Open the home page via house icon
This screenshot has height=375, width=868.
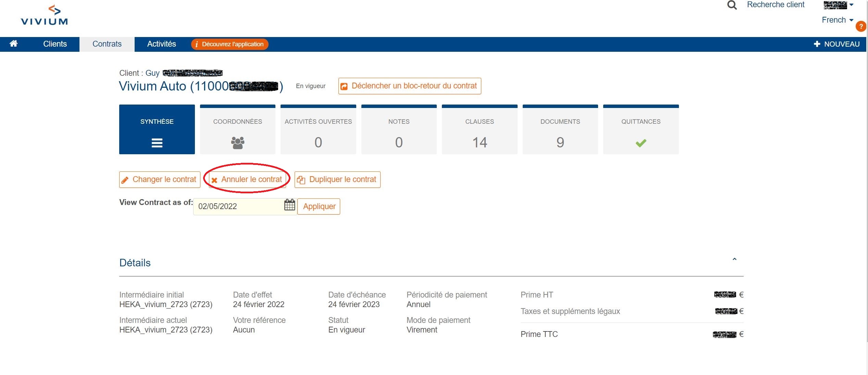pyautogui.click(x=13, y=44)
